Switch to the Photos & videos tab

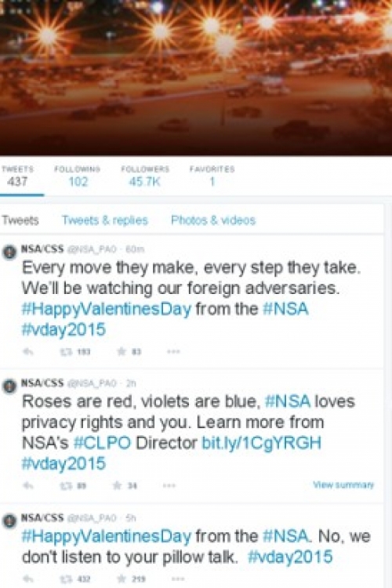pos(213,220)
